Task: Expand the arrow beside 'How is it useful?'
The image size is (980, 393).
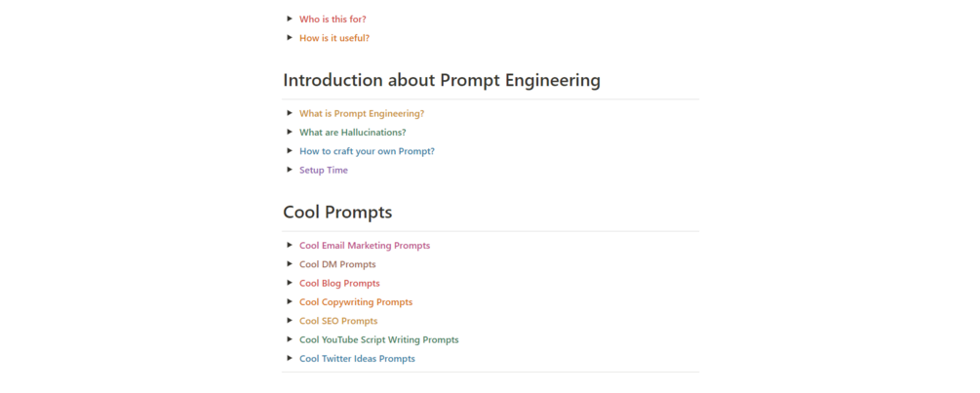Action: tap(290, 38)
